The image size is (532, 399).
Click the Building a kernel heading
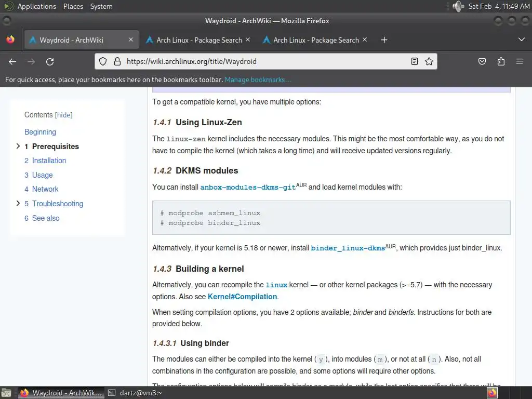210,269
